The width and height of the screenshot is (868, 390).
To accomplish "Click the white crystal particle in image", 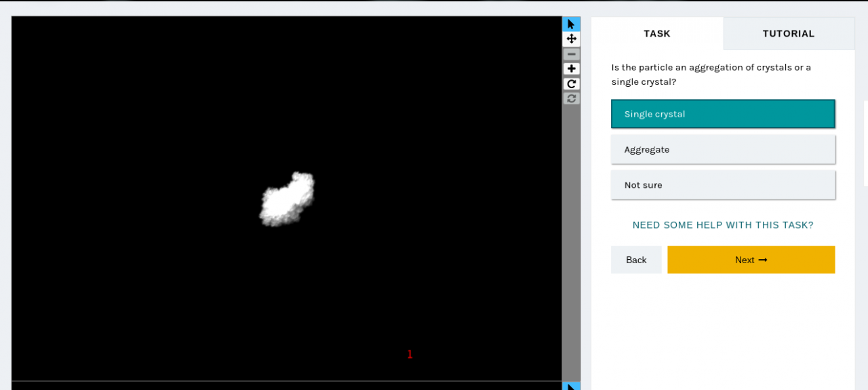I will [286, 200].
